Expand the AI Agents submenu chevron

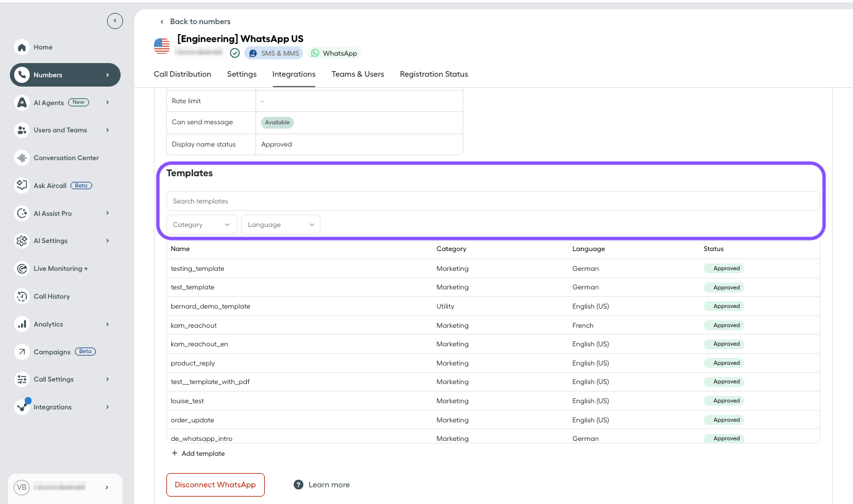tap(107, 103)
